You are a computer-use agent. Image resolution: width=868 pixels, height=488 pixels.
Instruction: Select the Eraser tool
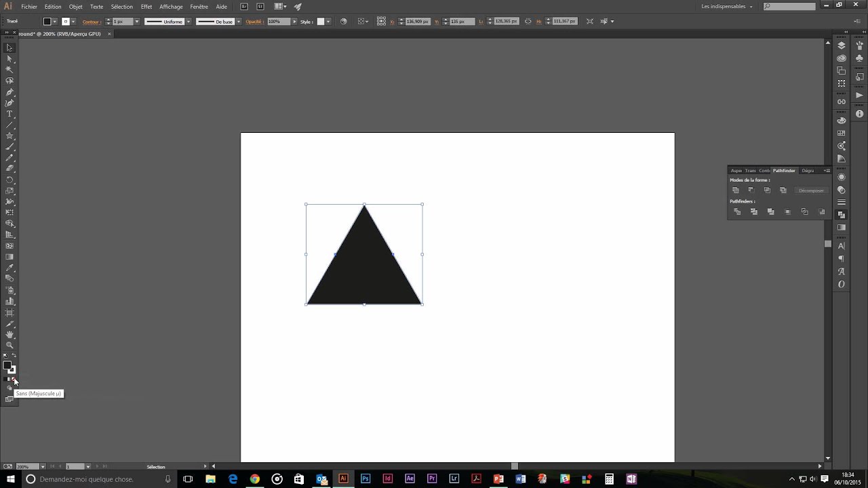point(9,169)
